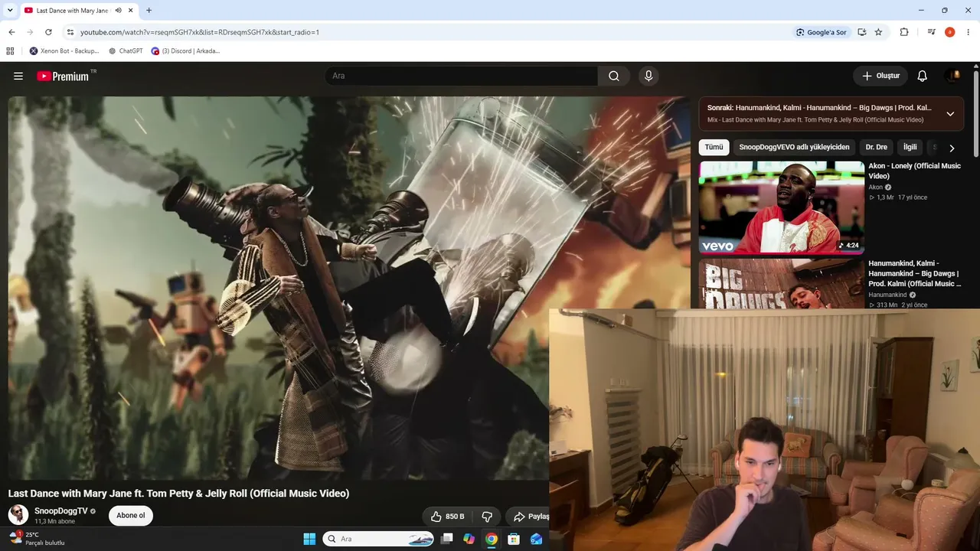Image resolution: width=980 pixels, height=551 pixels.
Task: Select the İlgili filter chip
Action: coord(910,147)
